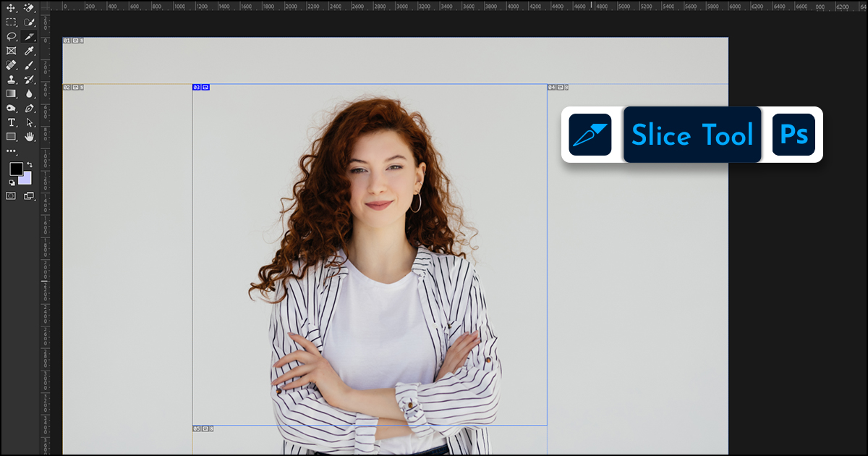Screen dimensions: 868x456
Task: Select the Horizontal Type tool
Action: pyautogui.click(x=12, y=122)
